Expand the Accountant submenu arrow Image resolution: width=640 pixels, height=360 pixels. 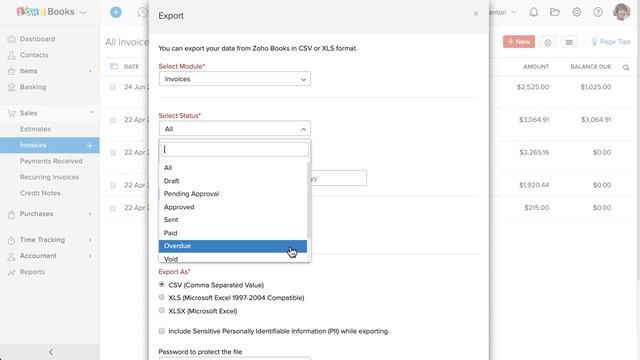(x=90, y=256)
